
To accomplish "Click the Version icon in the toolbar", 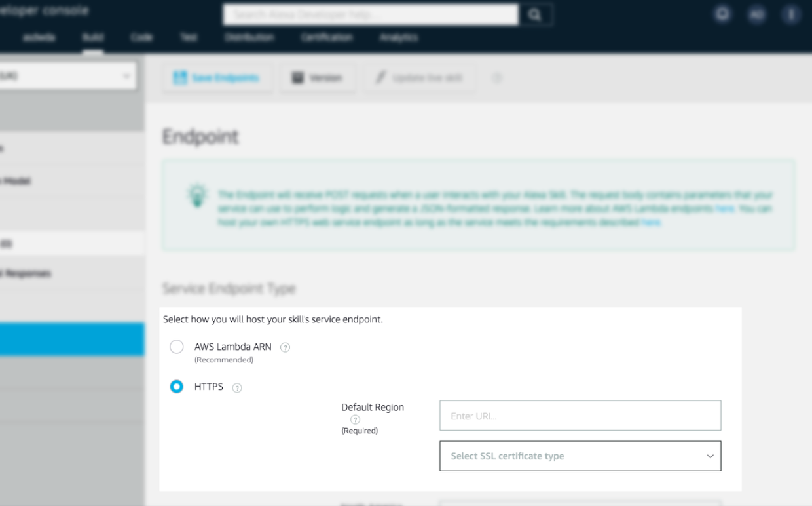I will pyautogui.click(x=298, y=77).
